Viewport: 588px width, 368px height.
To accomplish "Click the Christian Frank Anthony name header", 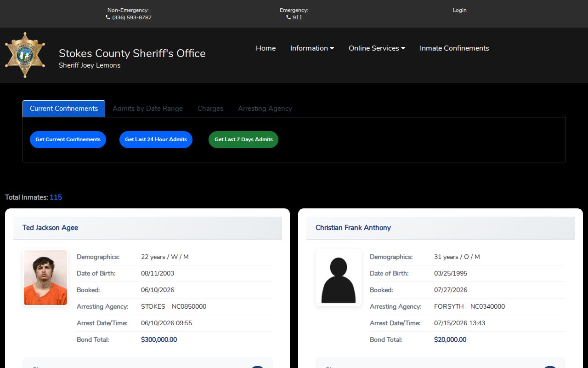I will pyautogui.click(x=353, y=228).
